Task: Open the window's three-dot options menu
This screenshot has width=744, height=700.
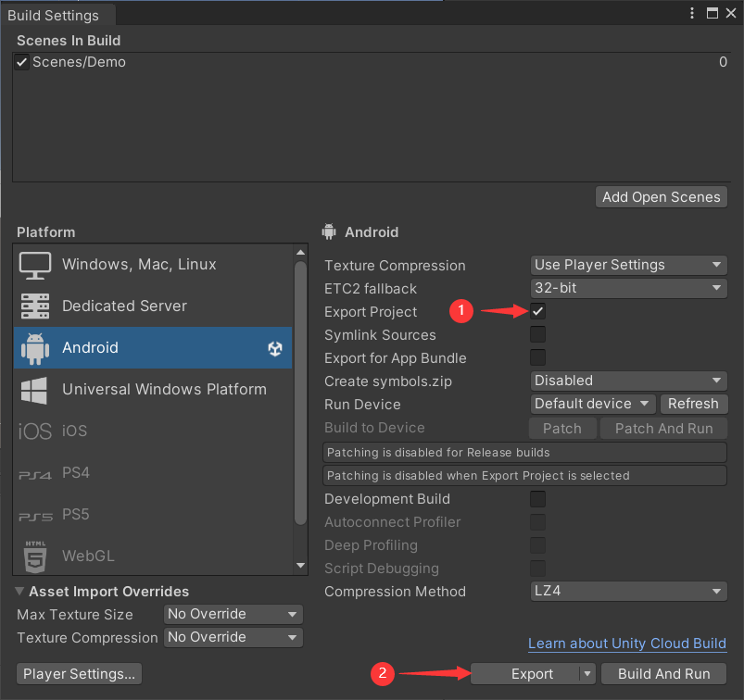Action: click(x=691, y=12)
